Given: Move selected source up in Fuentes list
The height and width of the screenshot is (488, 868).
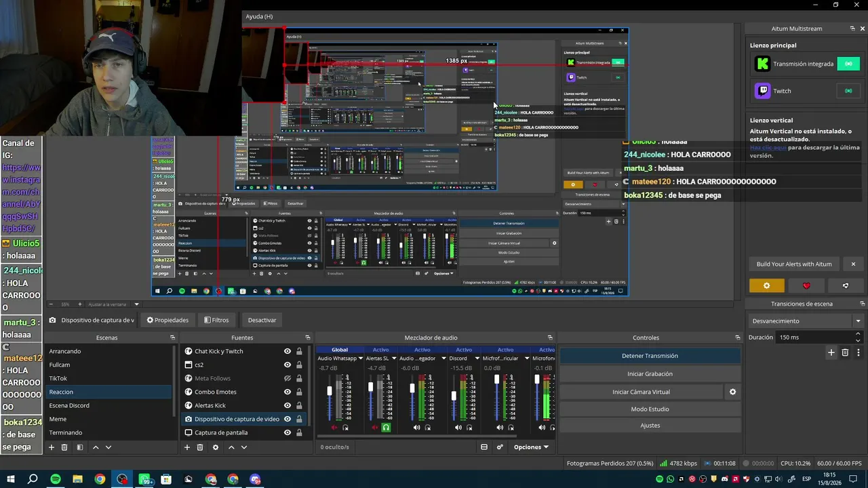Looking at the screenshot, I should (x=231, y=447).
